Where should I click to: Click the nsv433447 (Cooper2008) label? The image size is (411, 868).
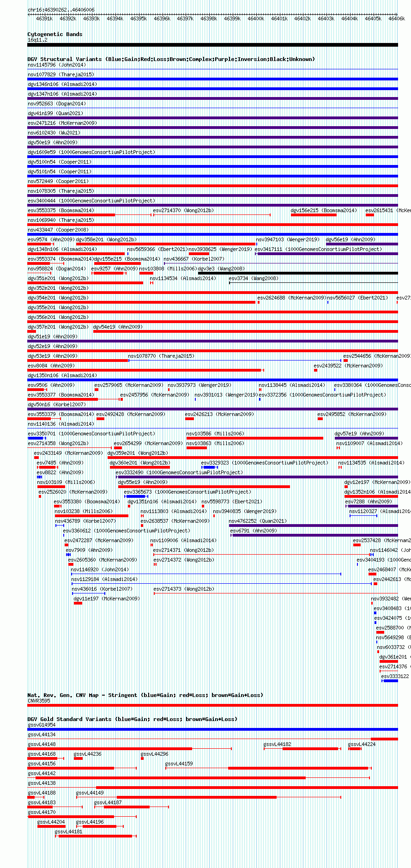tap(58, 230)
